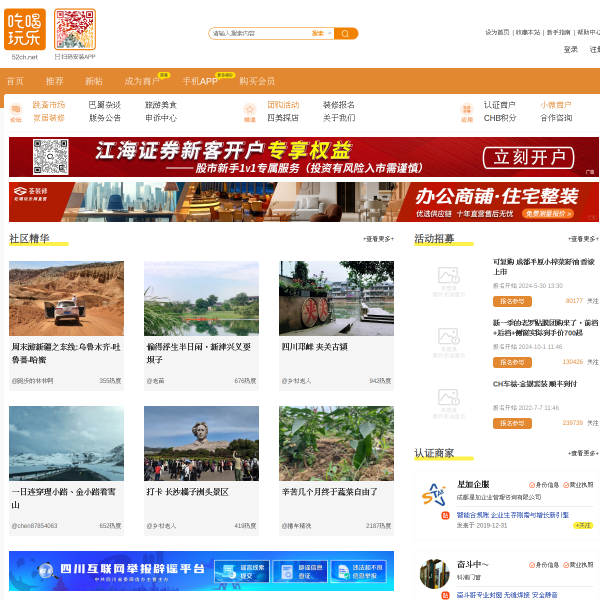
Task: Click 查看更多 next to 社区精华
Action: pos(378,239)
